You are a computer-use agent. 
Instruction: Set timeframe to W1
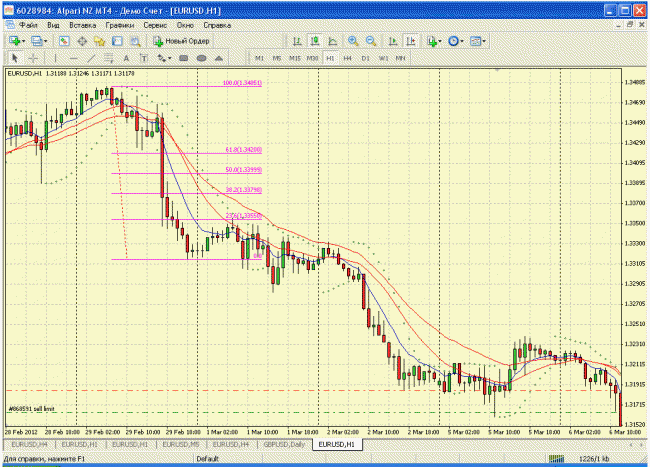pyautogui.click(x=383, y=58)
